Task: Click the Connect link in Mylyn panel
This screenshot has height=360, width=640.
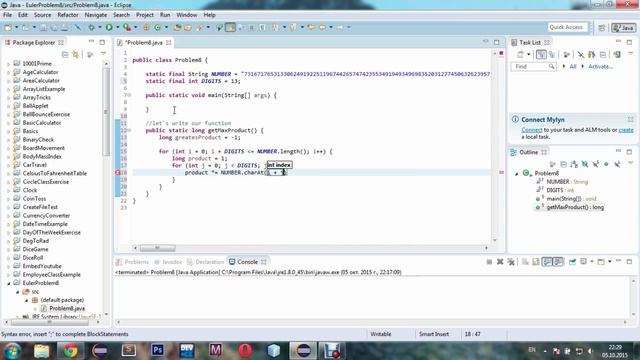Action: tap(532, 130)
